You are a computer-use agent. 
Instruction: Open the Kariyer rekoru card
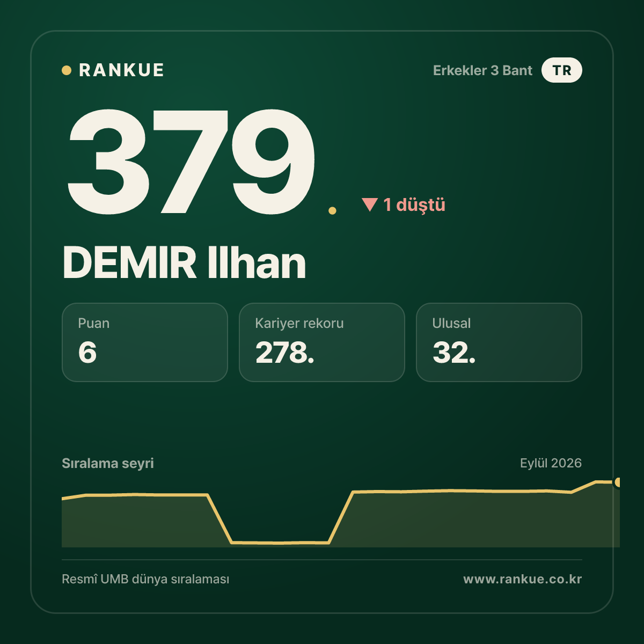322,342
